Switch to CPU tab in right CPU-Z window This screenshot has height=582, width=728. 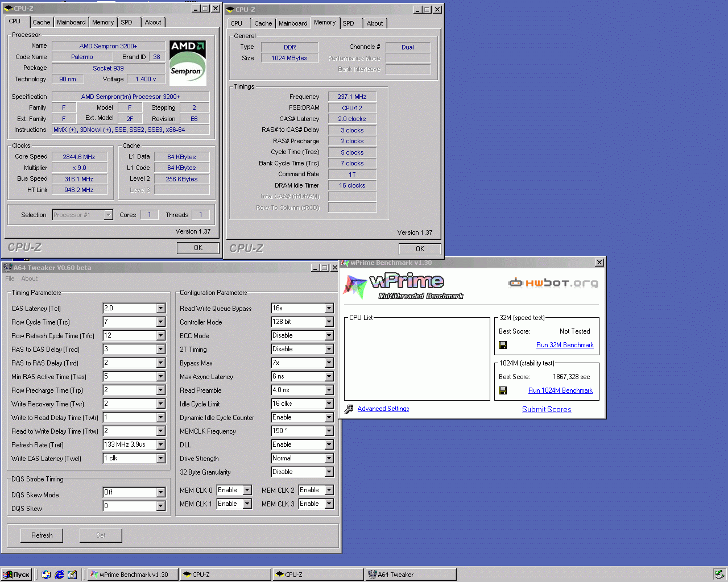236,23
